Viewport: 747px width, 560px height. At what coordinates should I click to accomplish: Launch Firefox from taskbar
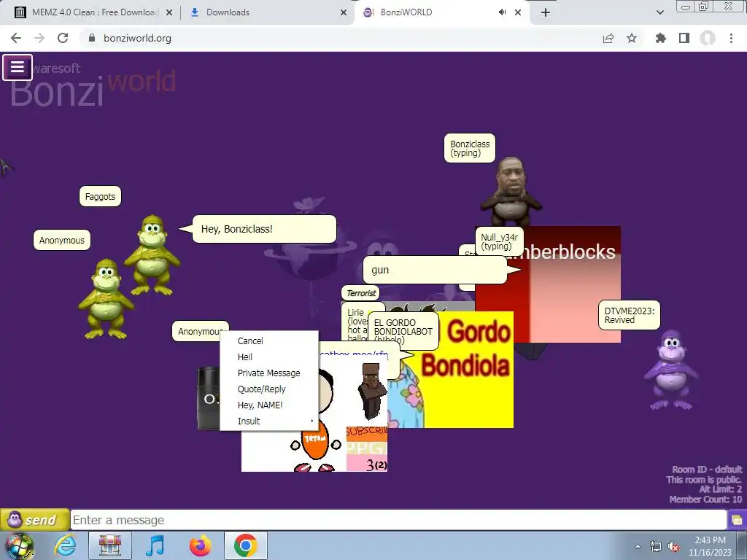point(200,545)
